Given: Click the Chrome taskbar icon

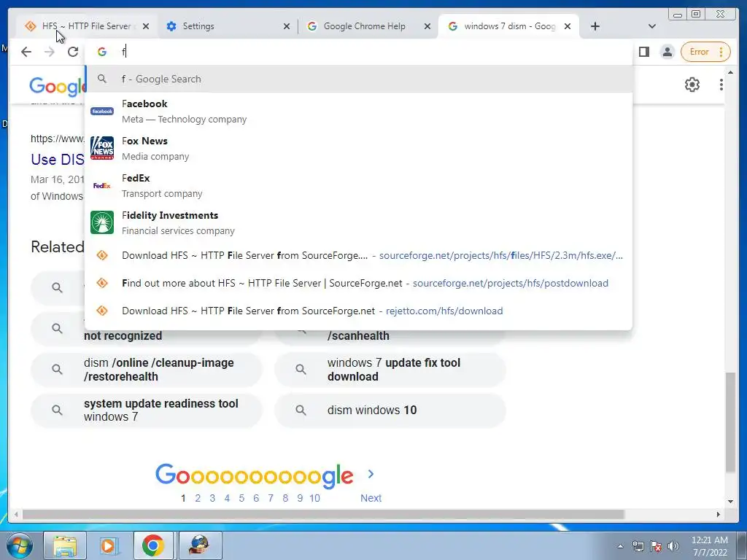Looking at the screenshot, I should [153, 545].
